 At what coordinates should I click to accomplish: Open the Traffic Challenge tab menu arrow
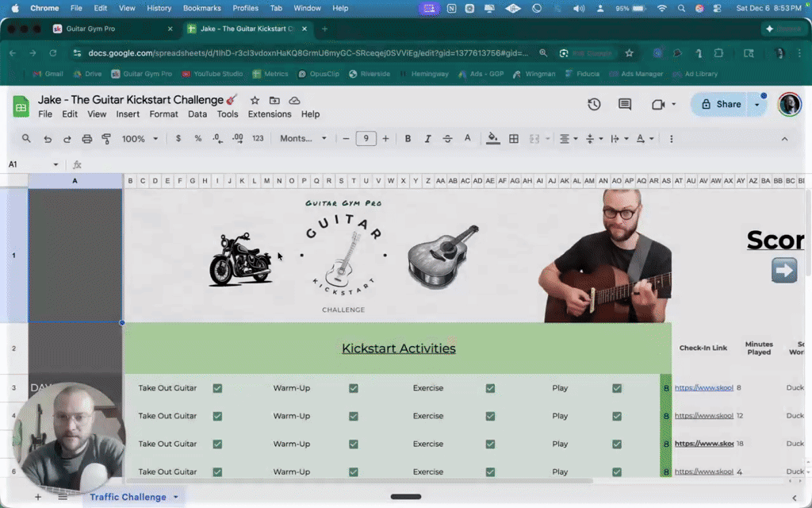[x=175, y=497]
